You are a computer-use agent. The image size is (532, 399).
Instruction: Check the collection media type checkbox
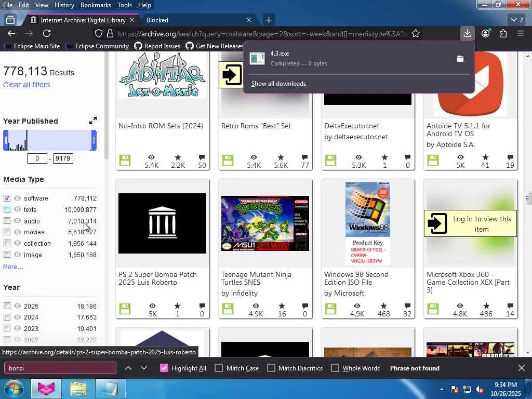pyautogui.click(x=7, y=243)
